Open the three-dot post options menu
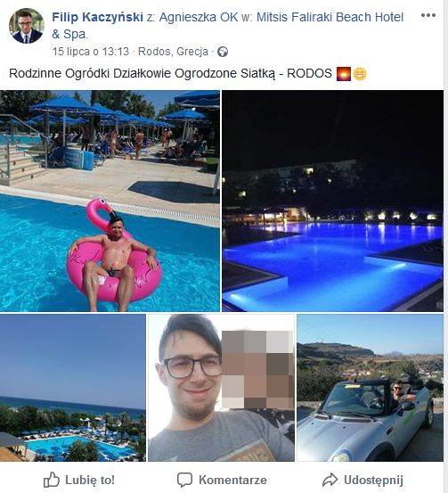The width and height of the screenshot is (448, 493). tap(428, 15)
